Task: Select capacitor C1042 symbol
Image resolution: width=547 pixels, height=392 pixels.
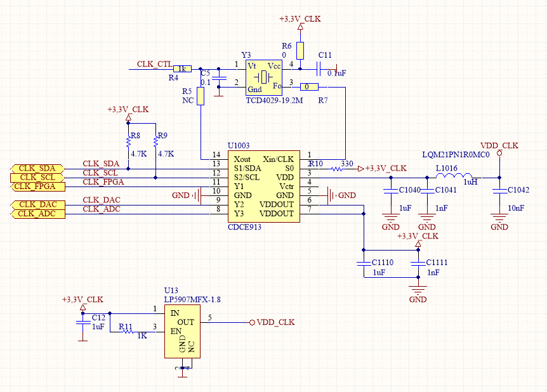Action: [x=499, y=191]
